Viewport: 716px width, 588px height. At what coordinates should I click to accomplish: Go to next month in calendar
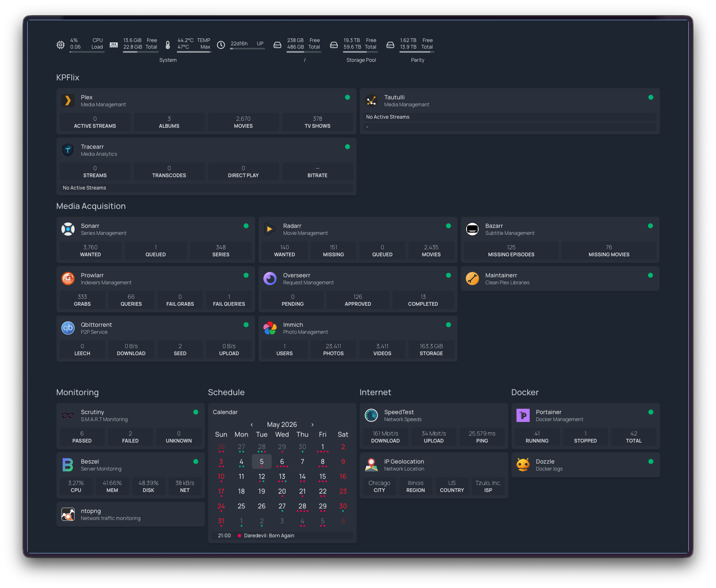tap(312, 425)
